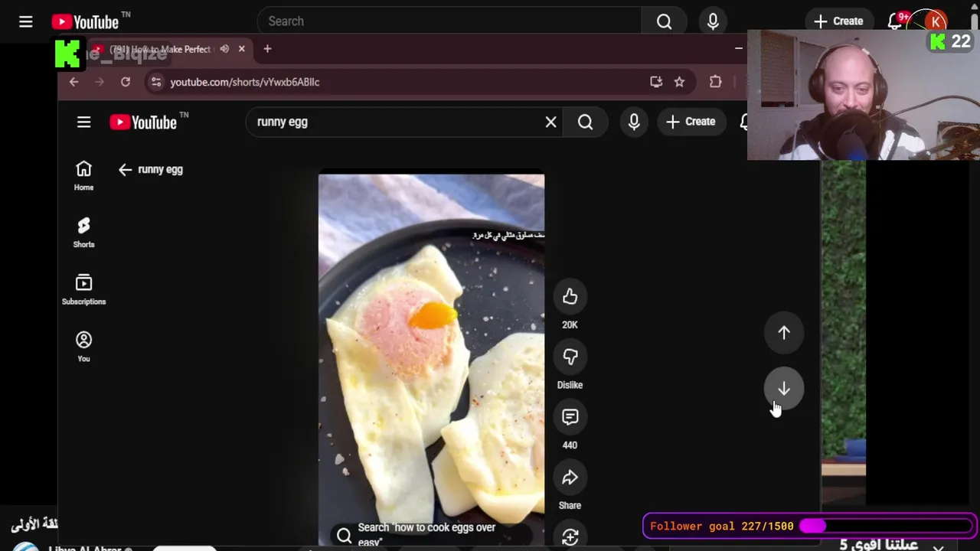Click the outer Create button
The width and height of the screenshot is (980, 551).
coord(838,21)
